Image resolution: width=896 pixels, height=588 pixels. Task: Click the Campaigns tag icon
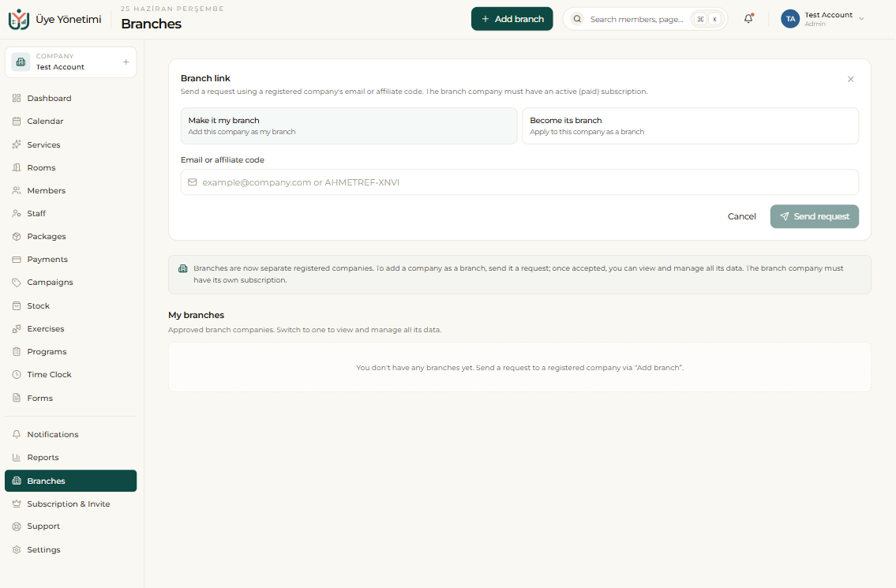17,283
